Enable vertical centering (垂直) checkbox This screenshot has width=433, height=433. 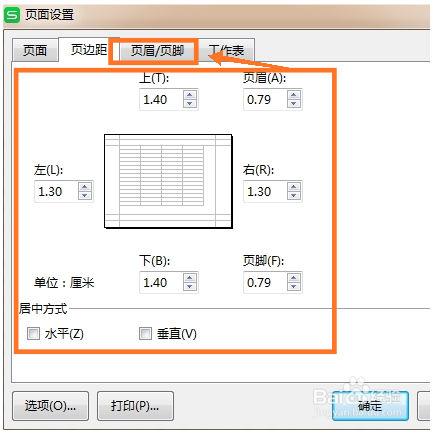tap(145, 333)
